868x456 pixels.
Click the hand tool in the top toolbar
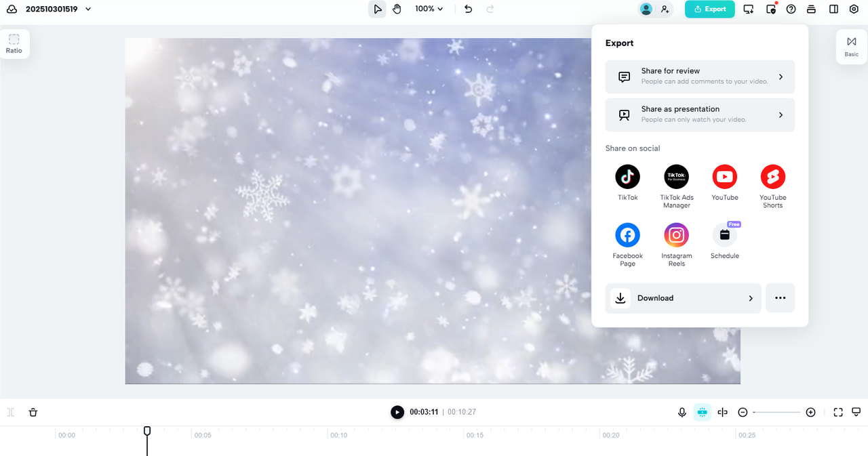pos(397,9)
